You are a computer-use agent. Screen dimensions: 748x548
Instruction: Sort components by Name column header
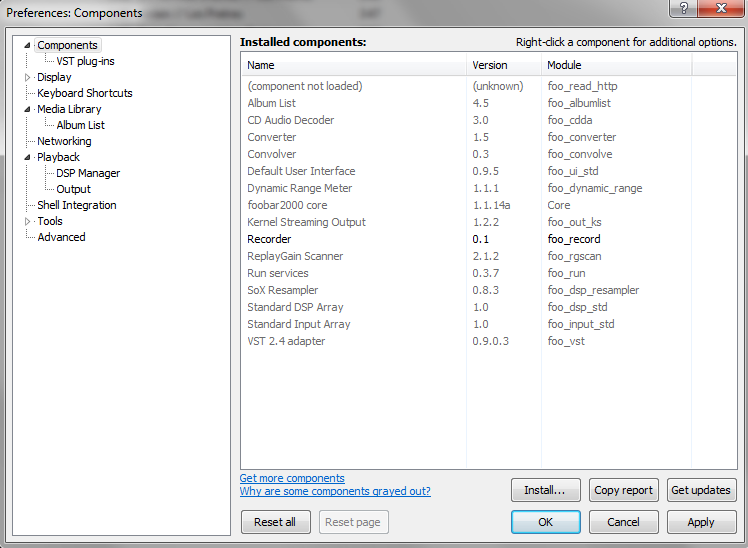tap(353, 65)
